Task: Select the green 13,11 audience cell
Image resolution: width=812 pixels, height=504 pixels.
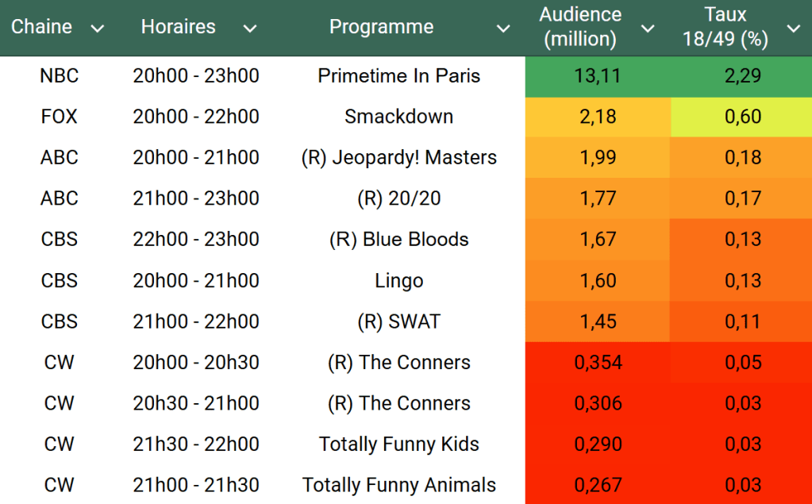Action: (598, 76)
